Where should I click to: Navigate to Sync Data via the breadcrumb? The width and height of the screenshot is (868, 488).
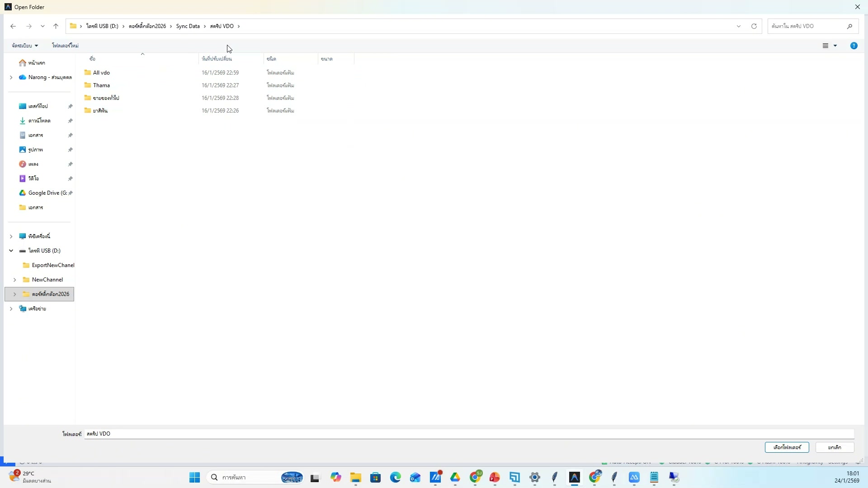pos(189,26)
